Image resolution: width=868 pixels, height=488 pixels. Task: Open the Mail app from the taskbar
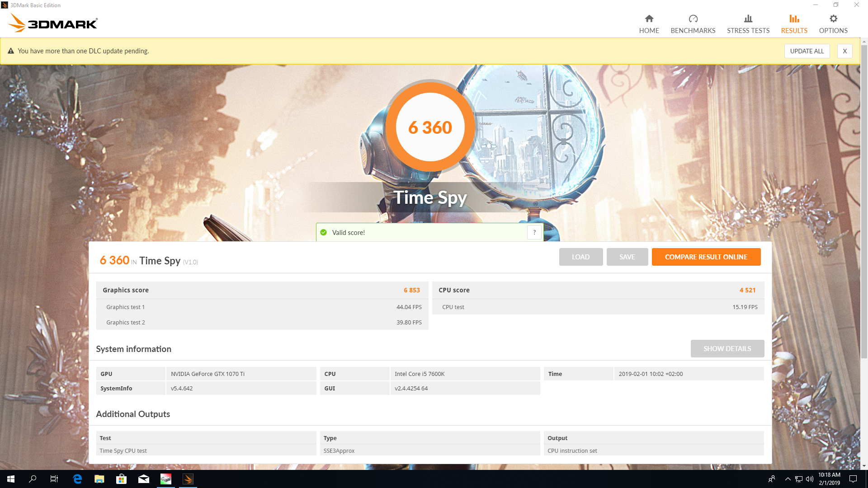144,479
